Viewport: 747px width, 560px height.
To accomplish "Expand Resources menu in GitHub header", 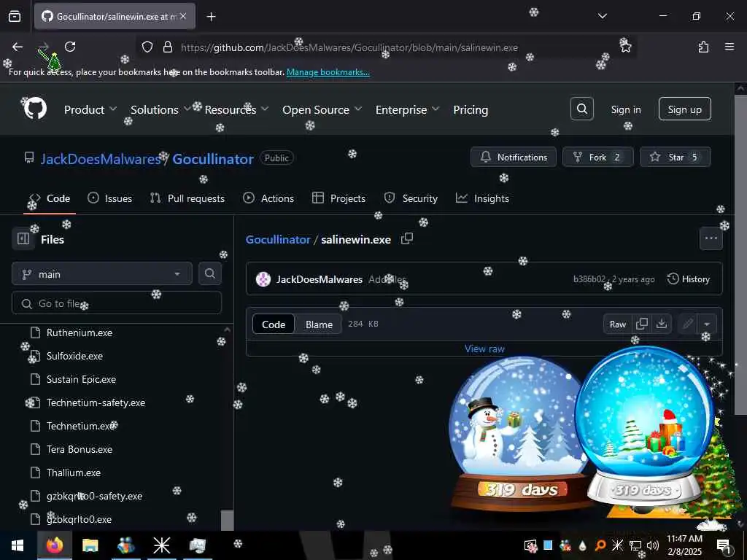I will 236,109.
